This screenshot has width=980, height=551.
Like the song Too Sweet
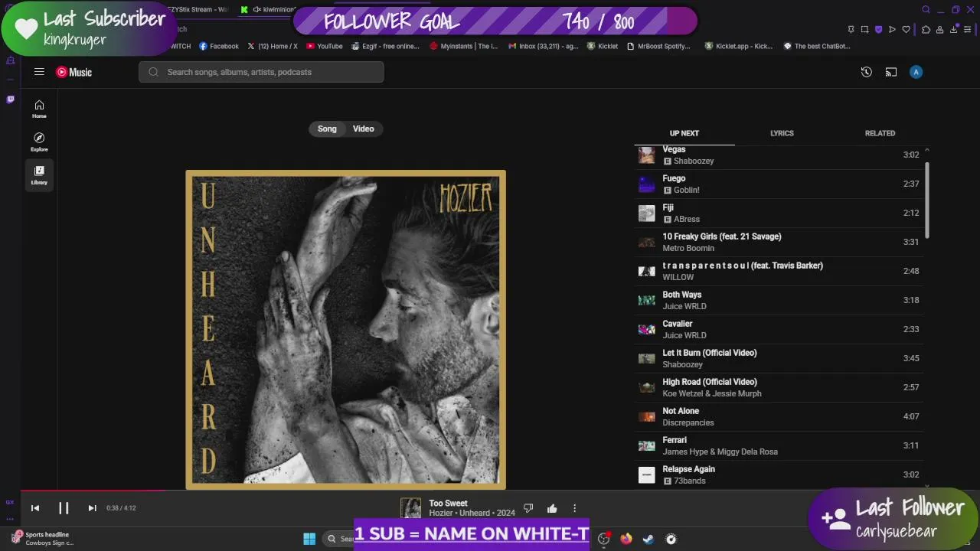click(552, 508)
